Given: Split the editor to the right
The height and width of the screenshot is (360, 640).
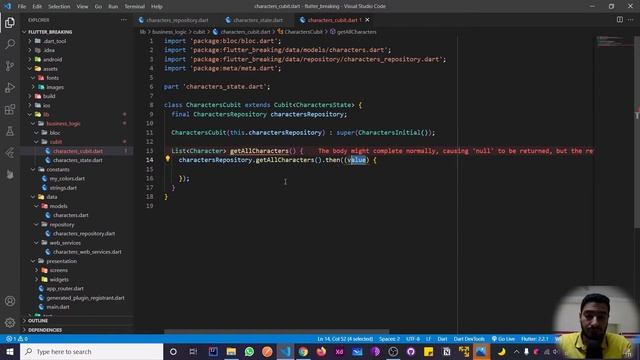Looking at the screenshot, I should click(x=620, y=20).
